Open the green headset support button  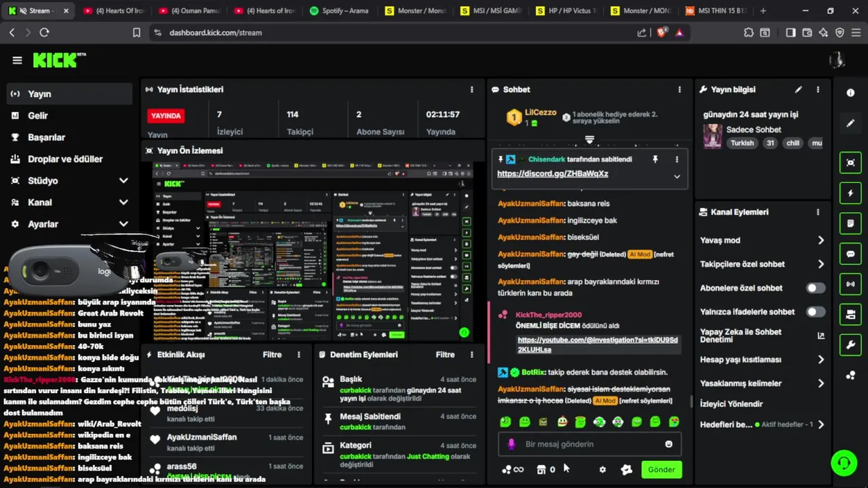pos(844,463)
